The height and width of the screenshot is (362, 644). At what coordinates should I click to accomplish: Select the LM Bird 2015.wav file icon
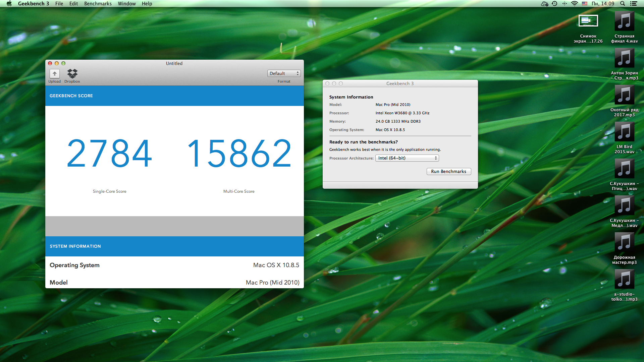(624, 132)
